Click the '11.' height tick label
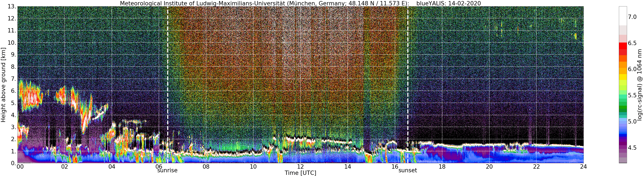This screenshot has width=644, height=177. (x=12, y=31)
